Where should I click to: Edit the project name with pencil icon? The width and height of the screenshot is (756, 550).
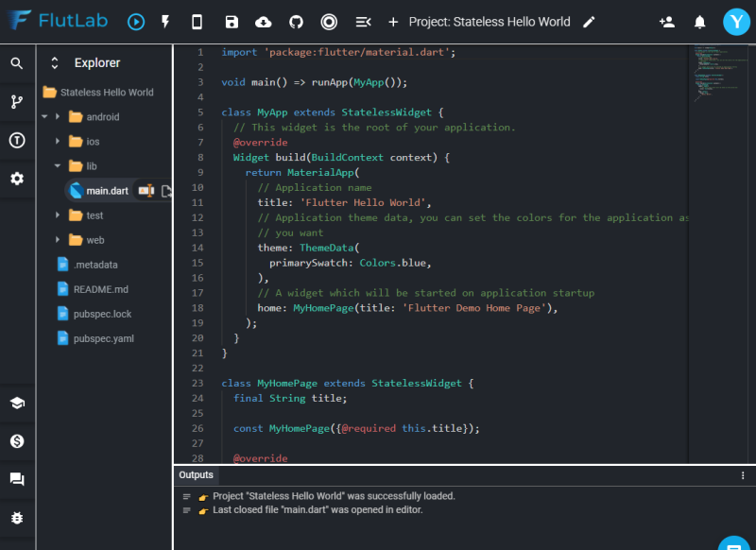(x=589, y=22)
